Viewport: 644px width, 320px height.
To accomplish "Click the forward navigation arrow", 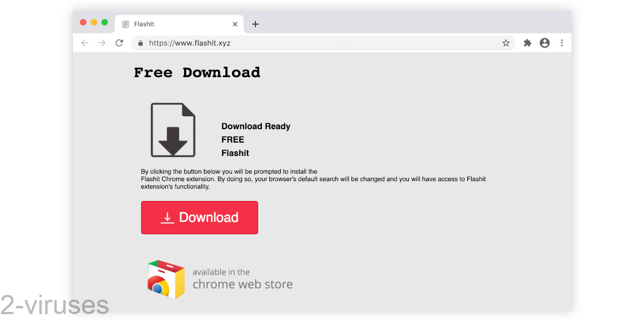I will [101, 43].
